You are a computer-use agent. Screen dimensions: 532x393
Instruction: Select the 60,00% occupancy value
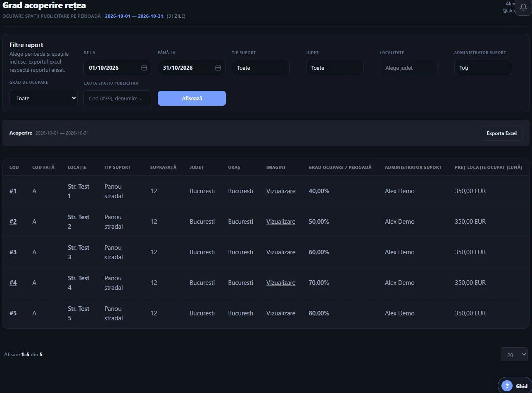click(319, 252)
